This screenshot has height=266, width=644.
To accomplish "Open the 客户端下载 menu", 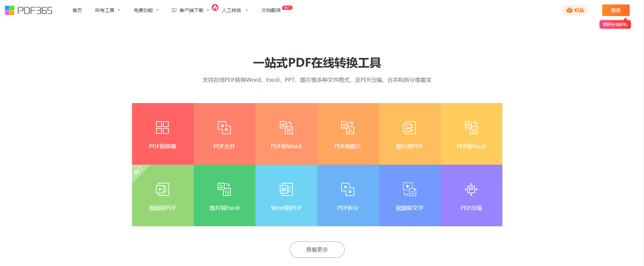I will [191, 10].
